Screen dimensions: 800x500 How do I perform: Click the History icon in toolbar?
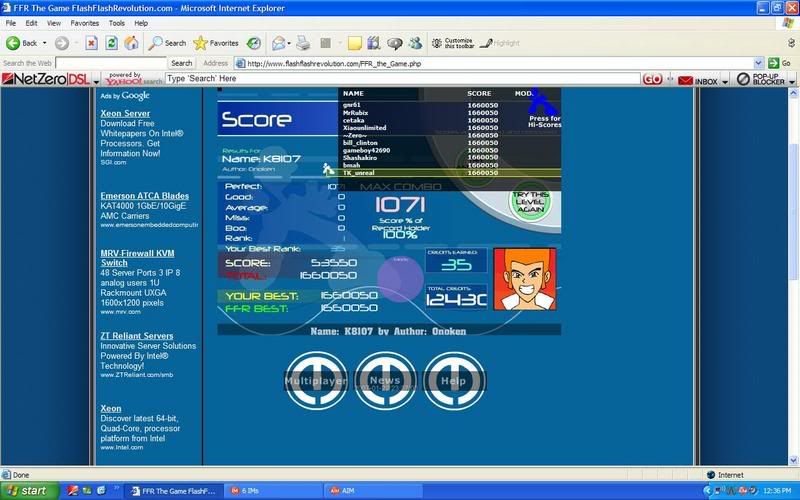254,43
